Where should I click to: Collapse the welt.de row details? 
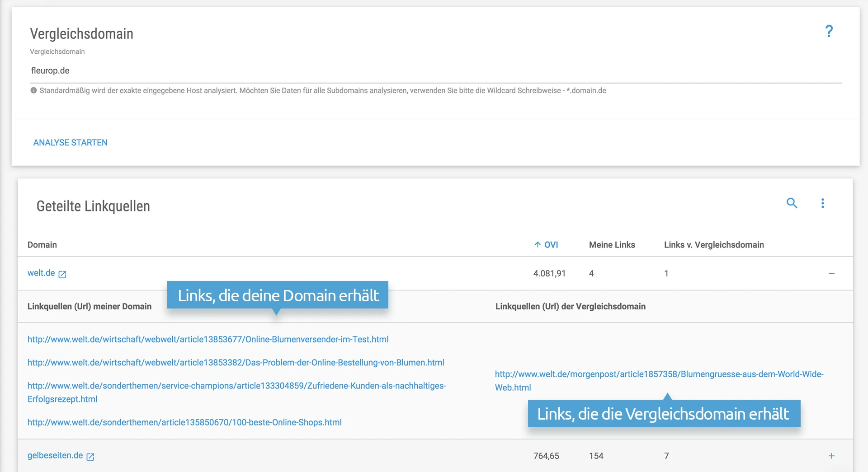pos(831,273)
